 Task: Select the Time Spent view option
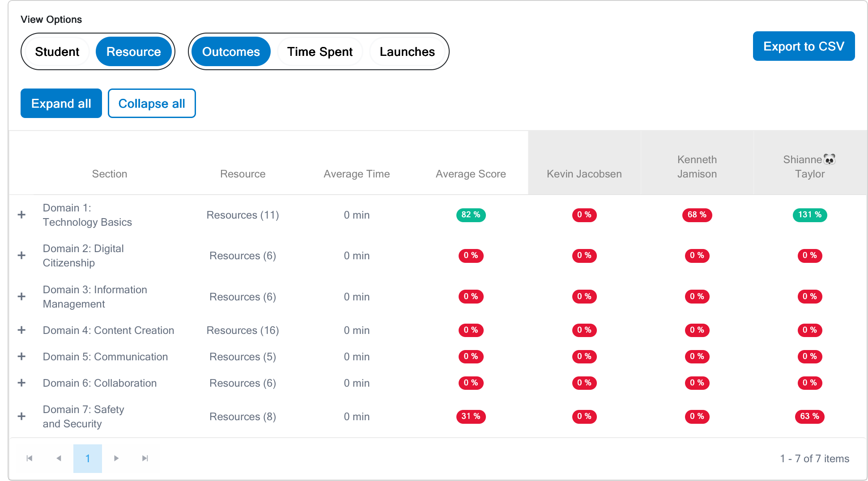pyautogui.click(x=320, y=51)
